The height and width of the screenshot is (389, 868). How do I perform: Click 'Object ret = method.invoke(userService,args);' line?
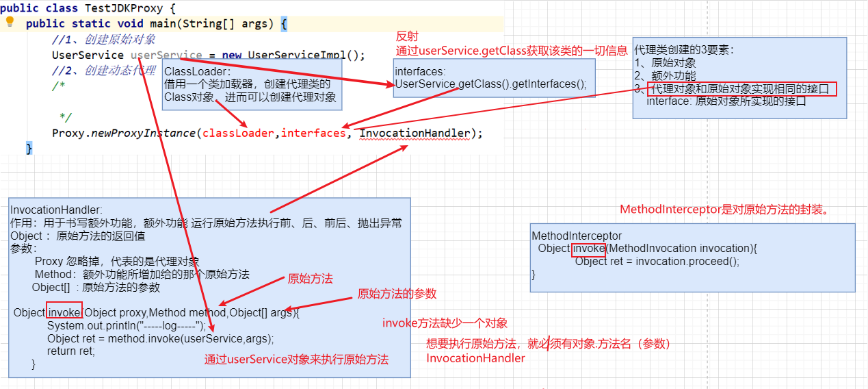(160, 338)
